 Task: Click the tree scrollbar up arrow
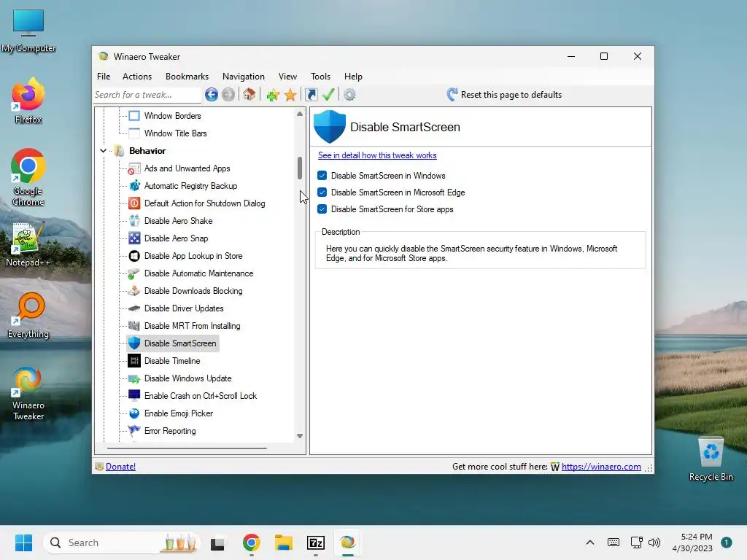tap(300, 114)
